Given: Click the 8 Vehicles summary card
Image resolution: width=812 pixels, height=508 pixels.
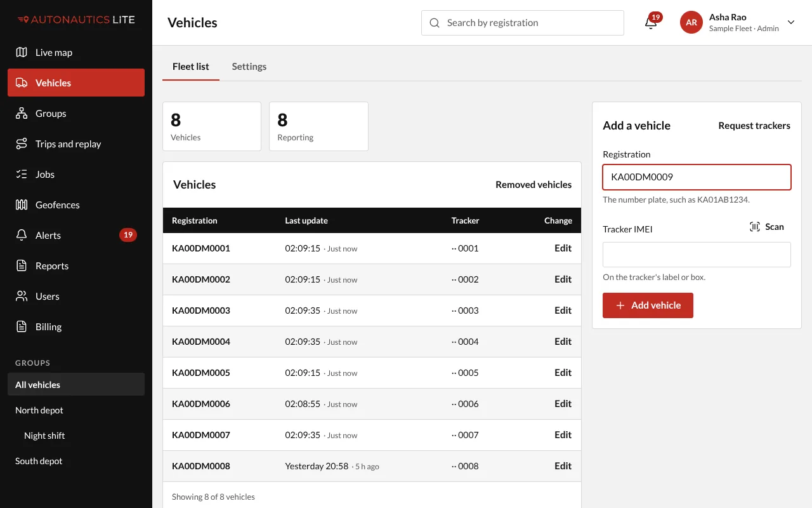Looking at the screenshot, I should coord(212,126).
